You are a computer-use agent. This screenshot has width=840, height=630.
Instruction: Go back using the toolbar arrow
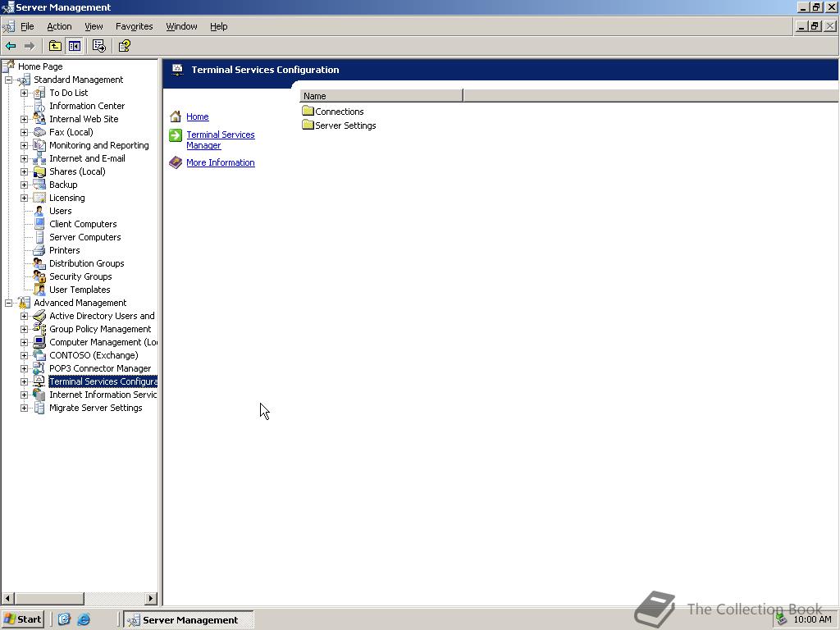pos(11,46)
